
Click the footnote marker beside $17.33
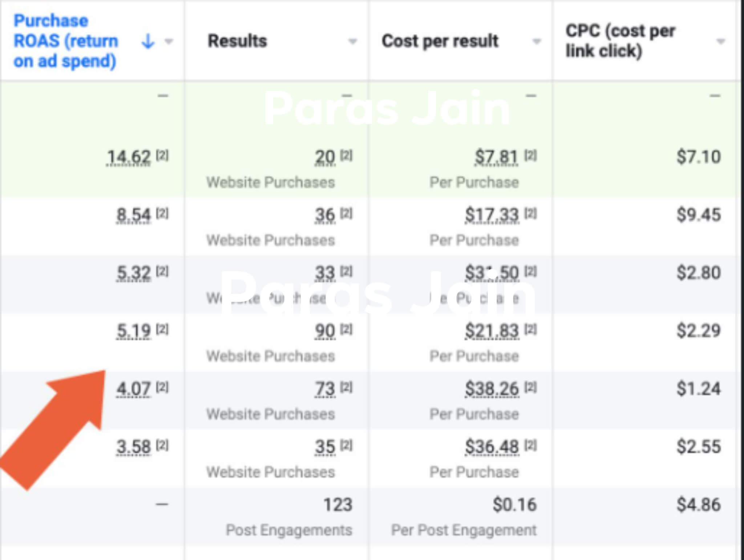[x=530, y=213]
